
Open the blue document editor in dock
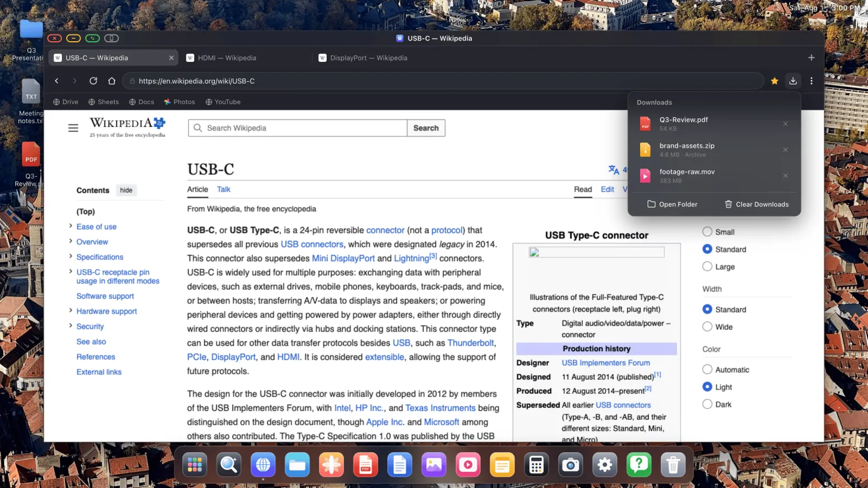tap(400, 465)
